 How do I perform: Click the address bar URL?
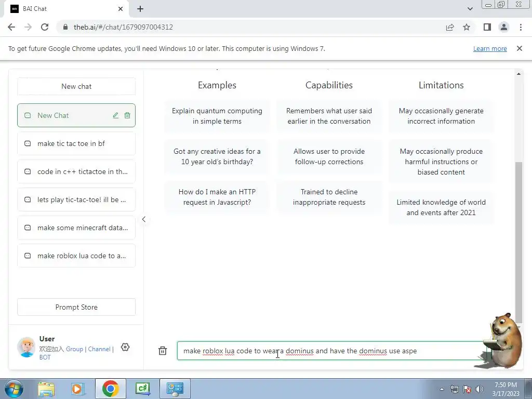[123, 27]
